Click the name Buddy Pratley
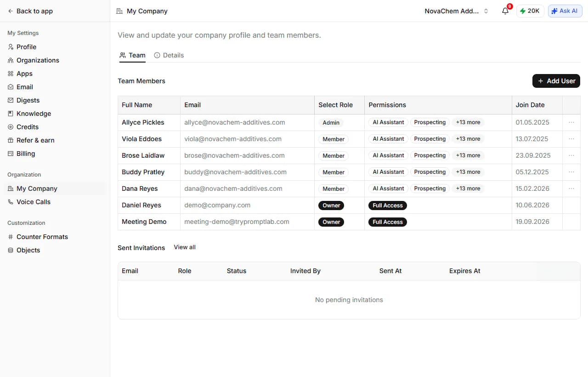 143,172
